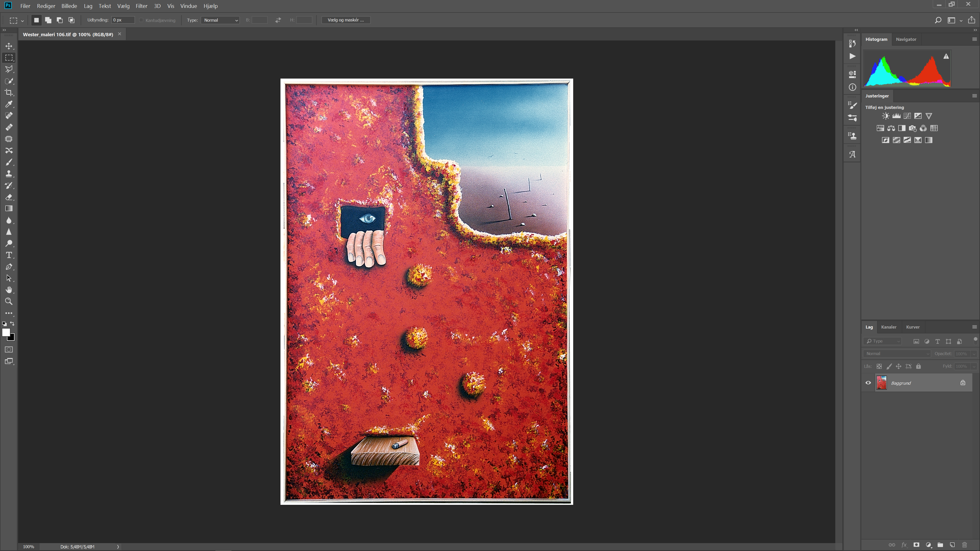Viewport: 980px width, 551px height.
Task: Open the Info panel icon
Action: coord(853,87)
